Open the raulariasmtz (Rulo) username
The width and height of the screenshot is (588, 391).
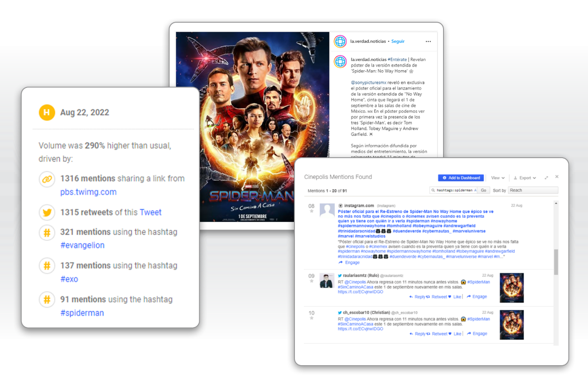361,275
